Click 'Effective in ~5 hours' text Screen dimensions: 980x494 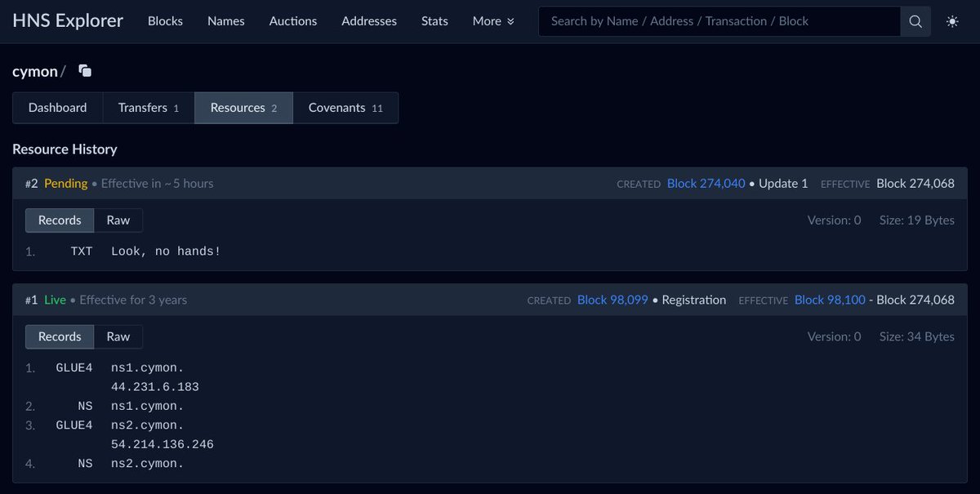[158, 184]
